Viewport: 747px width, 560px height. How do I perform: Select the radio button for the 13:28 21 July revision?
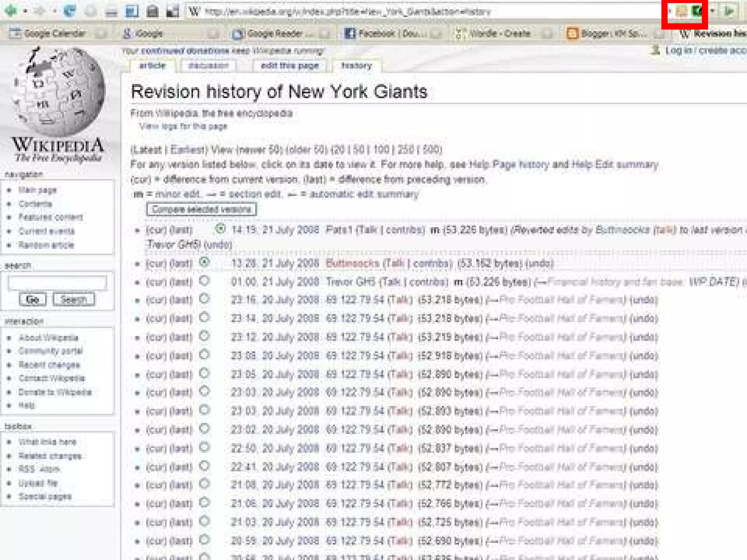coord(205,262)
